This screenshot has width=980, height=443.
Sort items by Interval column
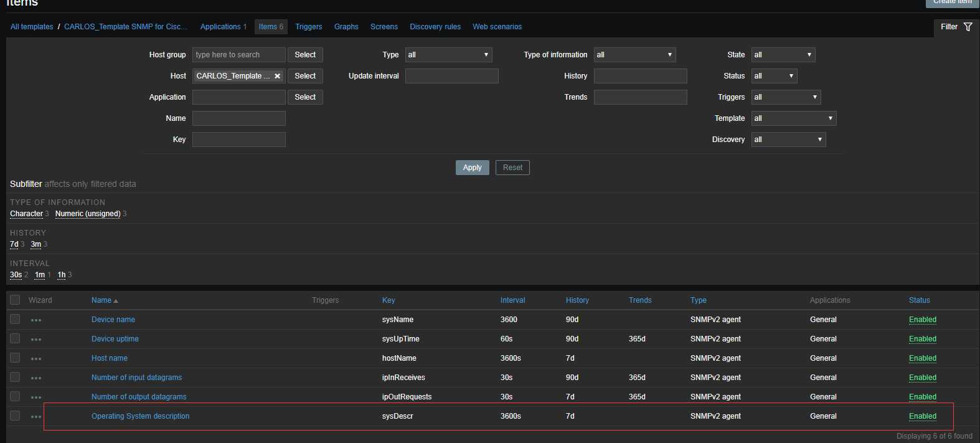(513, 300)
